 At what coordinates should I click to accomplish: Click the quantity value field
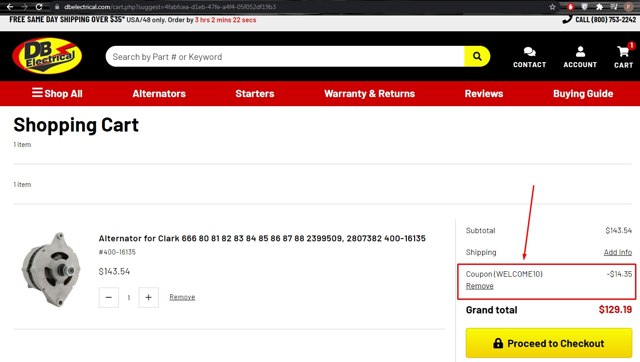(129, 298)
